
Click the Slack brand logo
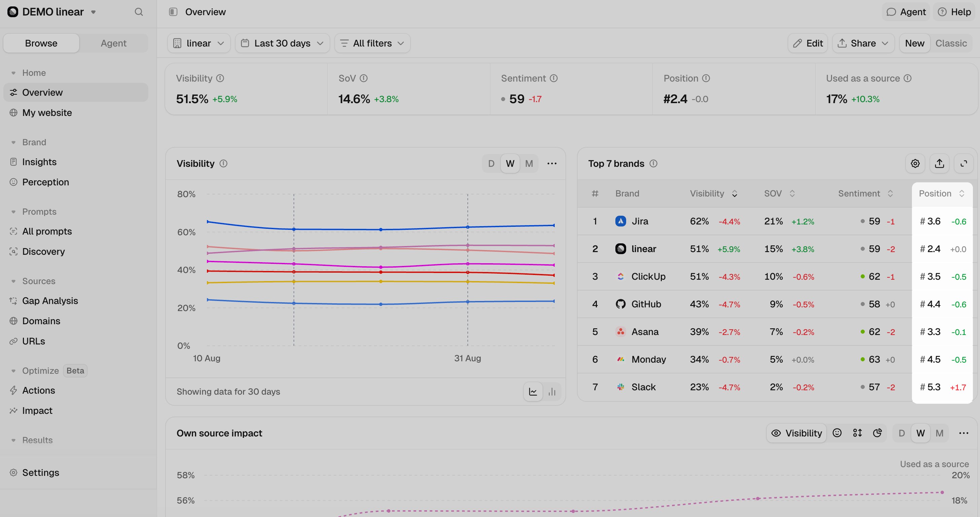pyautogui.click(x=621, y=387)
